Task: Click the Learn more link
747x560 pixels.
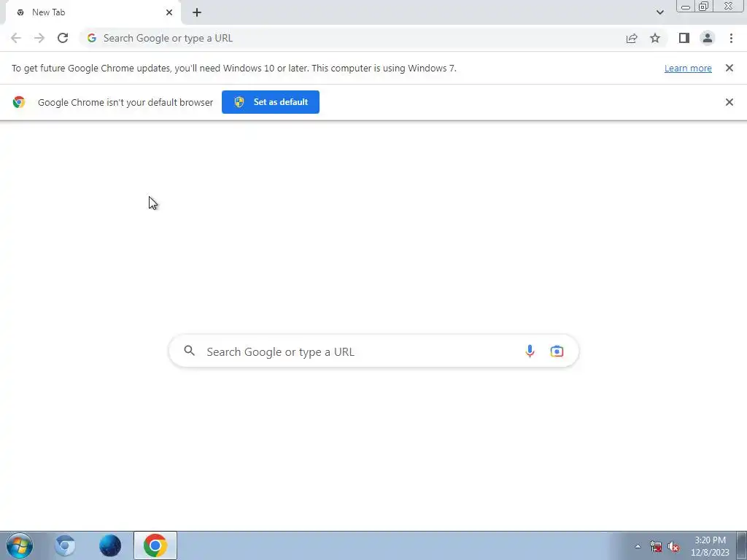Action: pyautogui.click(x=688, y=68)
